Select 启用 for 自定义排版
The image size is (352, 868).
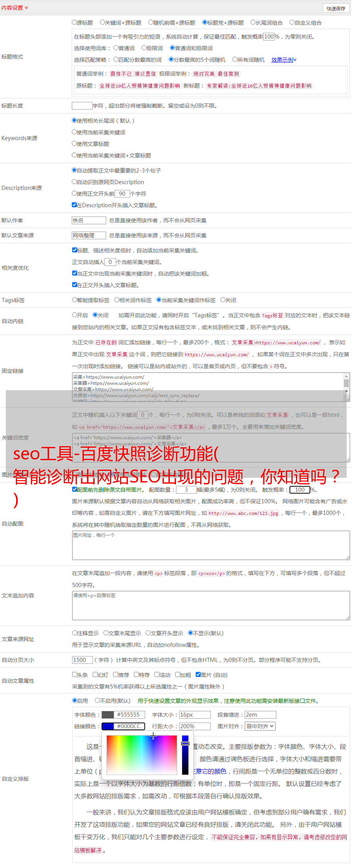click(x=74, y=700)
